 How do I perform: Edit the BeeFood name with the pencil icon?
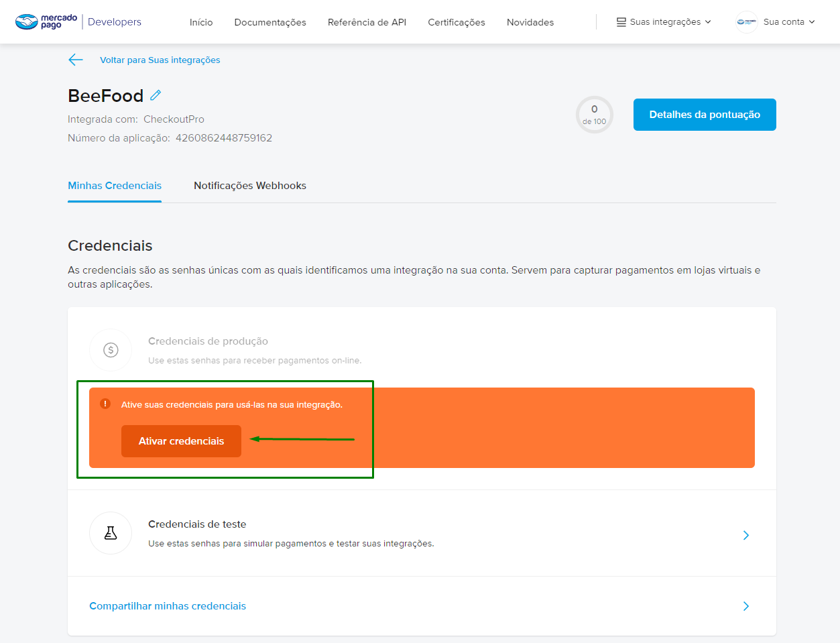156,95
